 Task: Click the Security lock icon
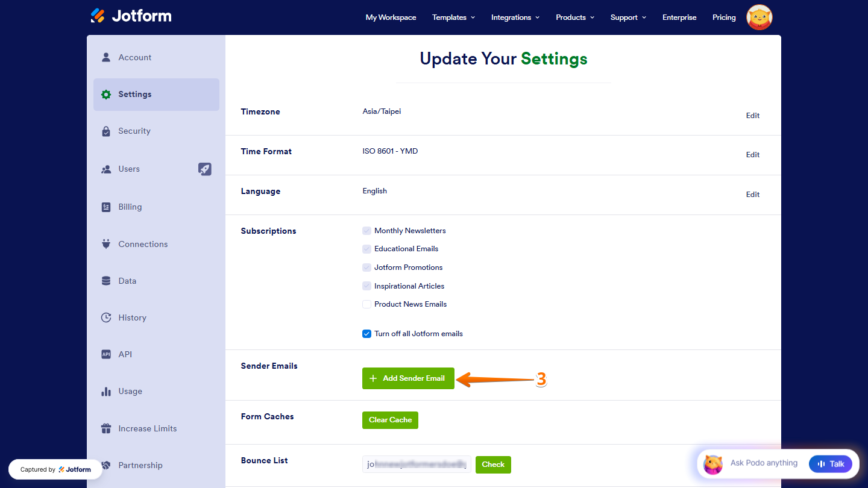(x=106, y=131)
